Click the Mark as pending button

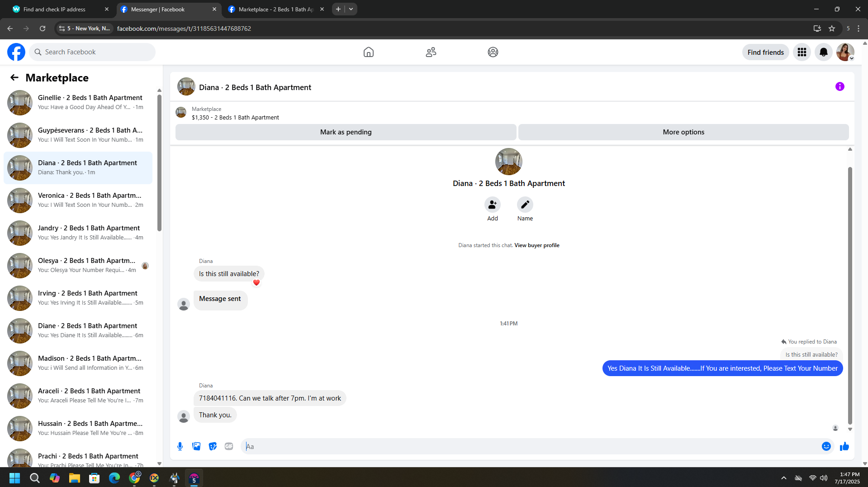[x=346, y=132]
